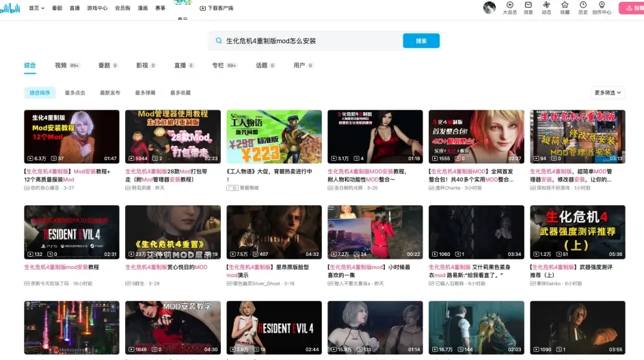The height and width of the screenshot is (360, 644).
Task: Click uploader 银色幽灵Silver_Ghost
Action: point(256,283)
